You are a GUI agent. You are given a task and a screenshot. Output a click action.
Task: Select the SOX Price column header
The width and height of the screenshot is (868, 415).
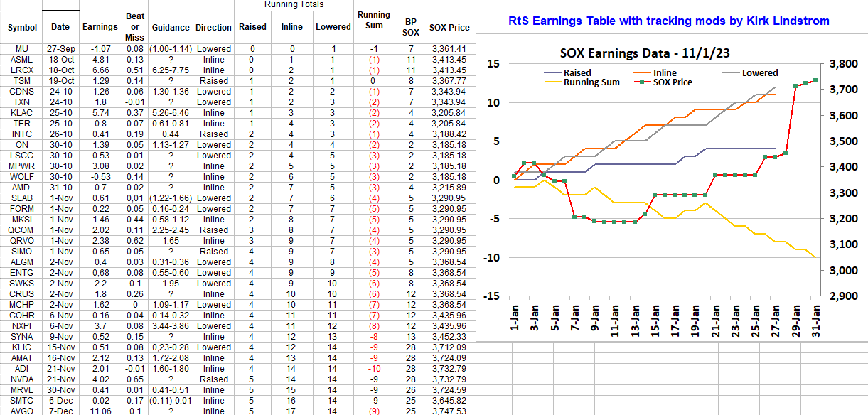(x=449, y=28)
